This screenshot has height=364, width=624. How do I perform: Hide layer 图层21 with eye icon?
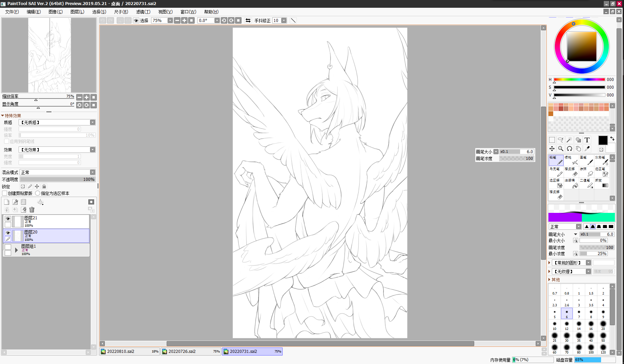point(8,219)
